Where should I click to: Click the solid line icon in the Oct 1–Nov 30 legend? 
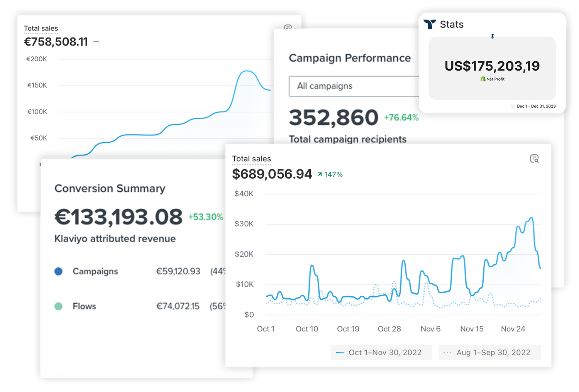pyautogui.click(x=340, y=353)
